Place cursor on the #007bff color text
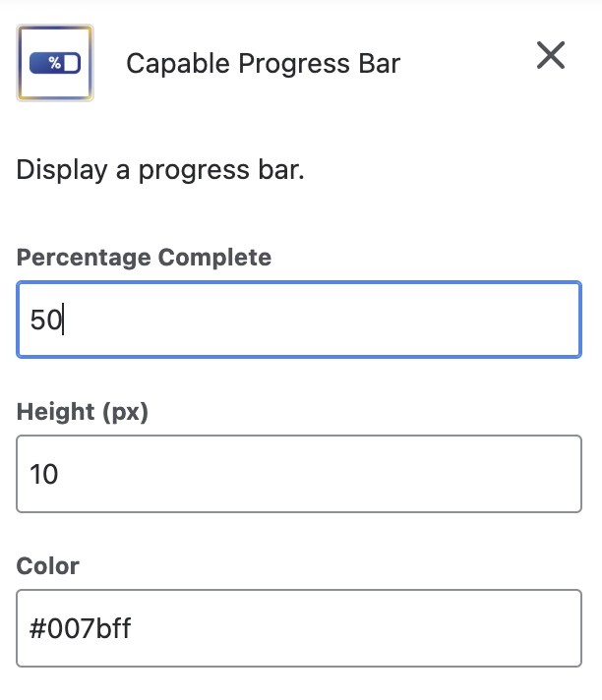Viewport: 602px width, 700px height. [x=81, y=628]
